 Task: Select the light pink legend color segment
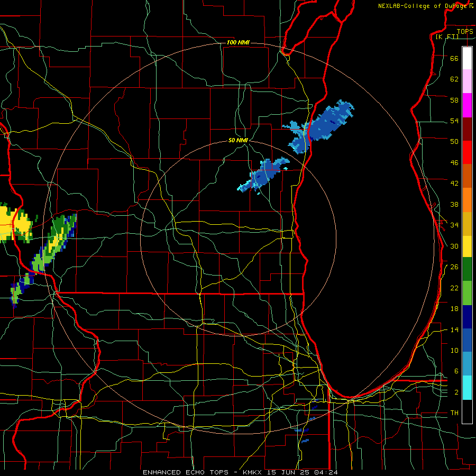[x=467, y=81]
